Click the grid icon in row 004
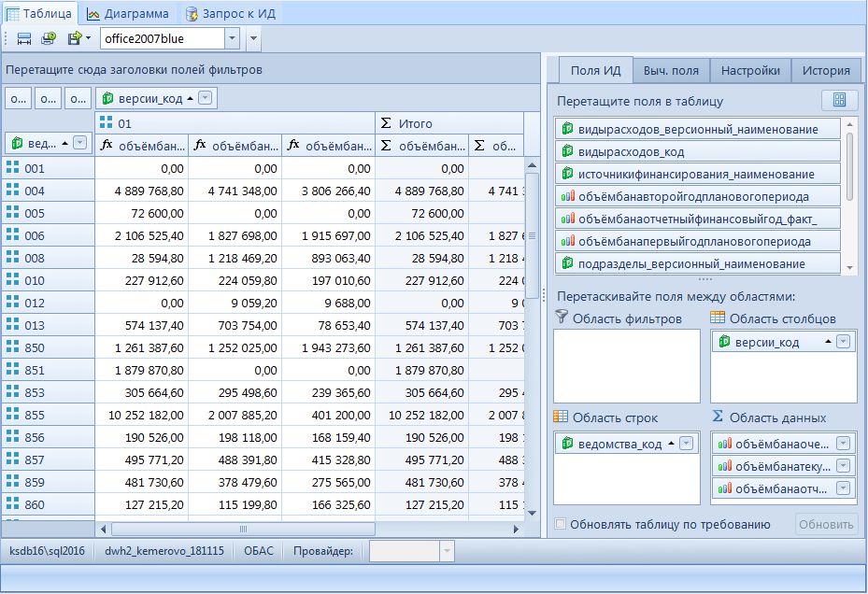This screenshot has width=868, height=594. 13,191
